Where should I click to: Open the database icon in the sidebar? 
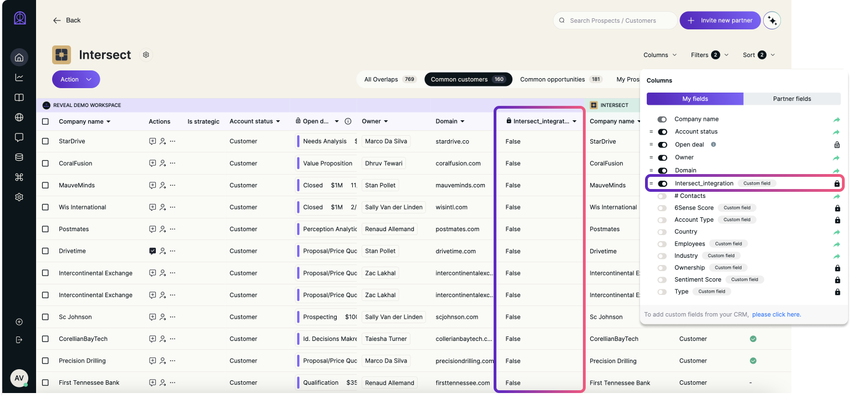[x=19, y=157]
